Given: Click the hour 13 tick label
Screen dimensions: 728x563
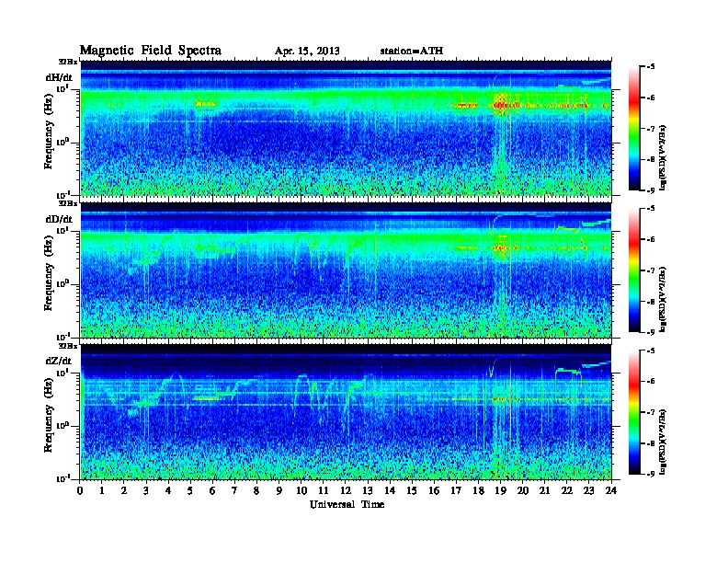Looking at the screenshot, I should 368,490.
